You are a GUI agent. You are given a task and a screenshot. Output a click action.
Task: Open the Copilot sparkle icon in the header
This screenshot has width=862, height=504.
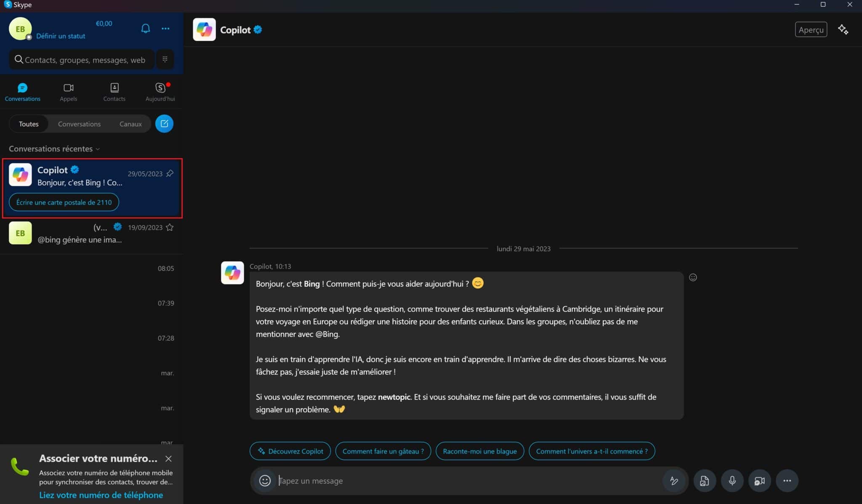[843, 29]
